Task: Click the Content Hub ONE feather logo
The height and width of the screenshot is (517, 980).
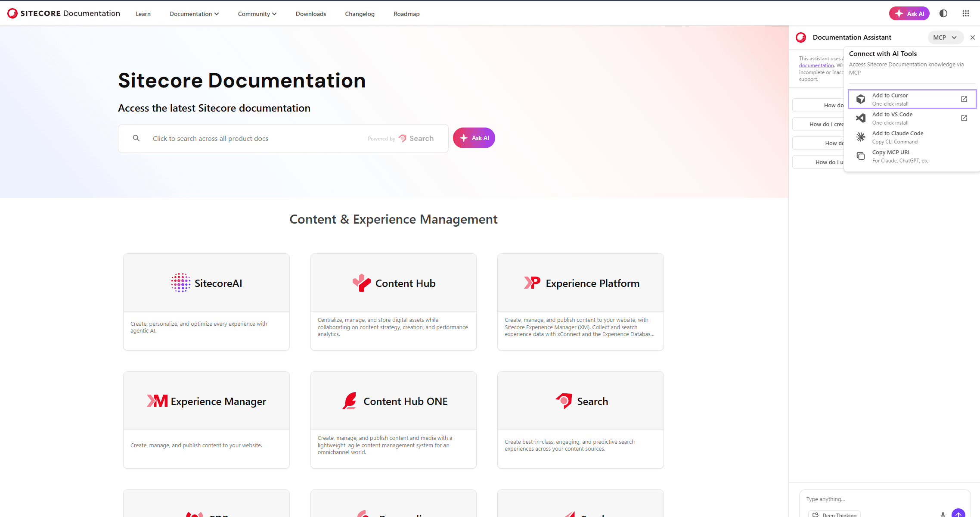Action: (350, 401)
